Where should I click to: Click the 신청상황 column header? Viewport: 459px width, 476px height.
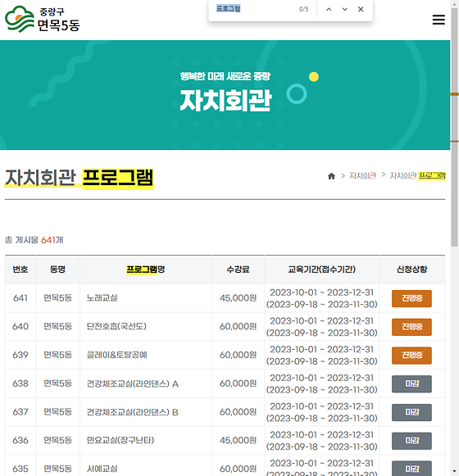click(x=412, y=270)
